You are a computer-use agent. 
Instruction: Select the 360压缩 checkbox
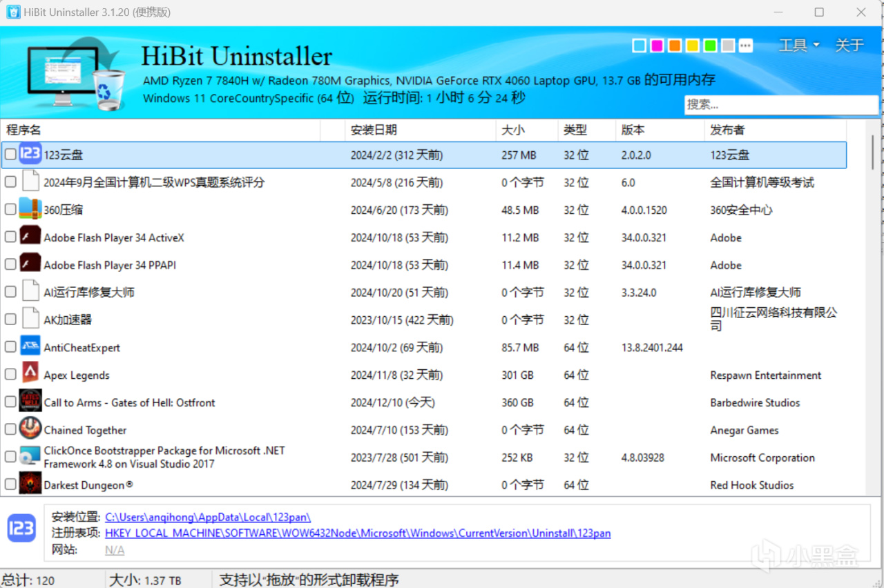coord(10,209)
